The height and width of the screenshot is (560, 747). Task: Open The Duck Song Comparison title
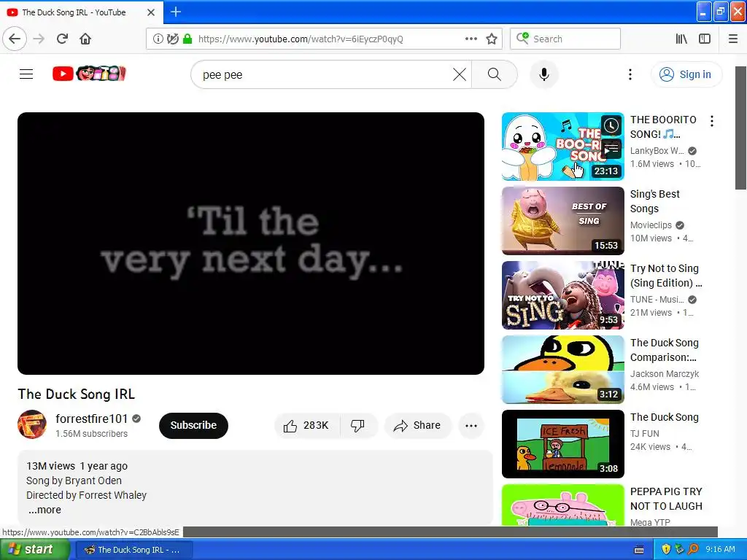coord(664,350)
